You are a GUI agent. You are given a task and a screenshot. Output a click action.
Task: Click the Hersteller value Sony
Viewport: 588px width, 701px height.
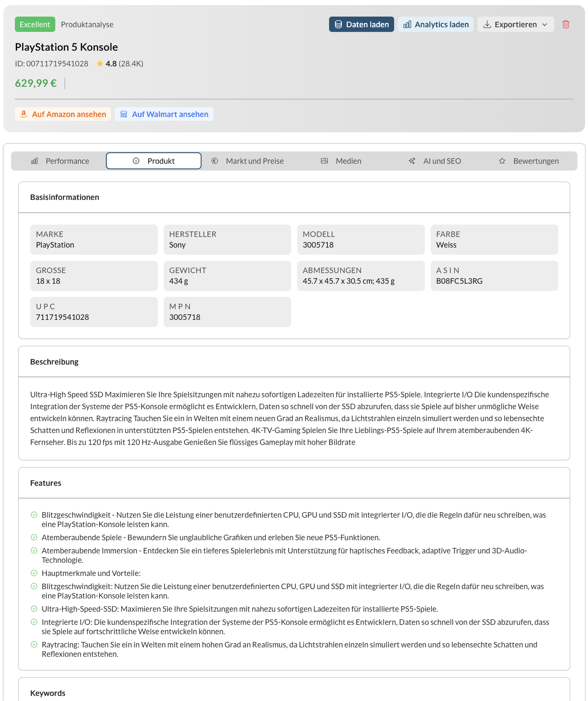click(177, 245)
